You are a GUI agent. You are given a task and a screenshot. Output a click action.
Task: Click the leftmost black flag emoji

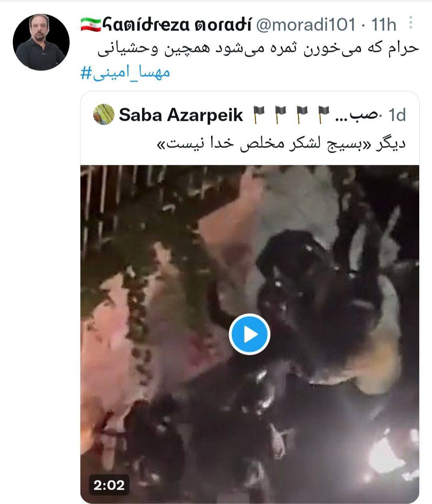pyautogui.click(x=259, y=115)
